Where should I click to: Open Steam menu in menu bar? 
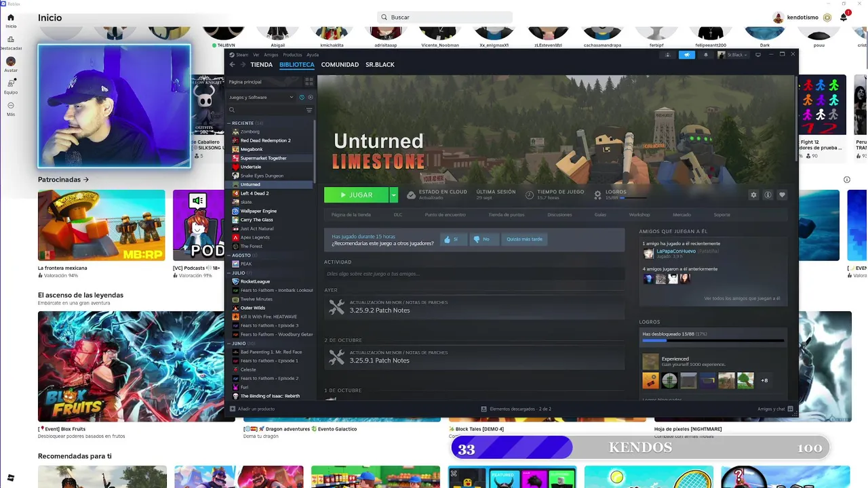[x=242, y=55]
